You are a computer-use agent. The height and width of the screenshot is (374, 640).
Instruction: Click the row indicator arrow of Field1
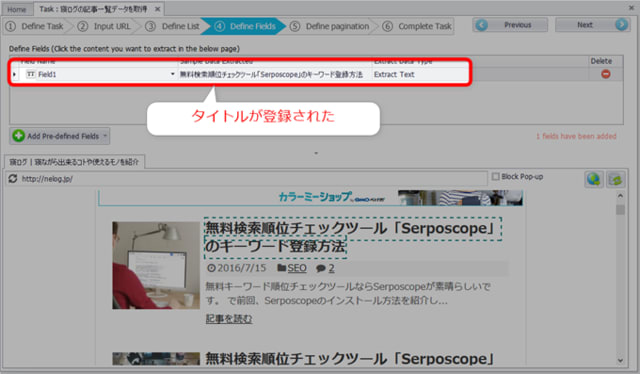15,74
